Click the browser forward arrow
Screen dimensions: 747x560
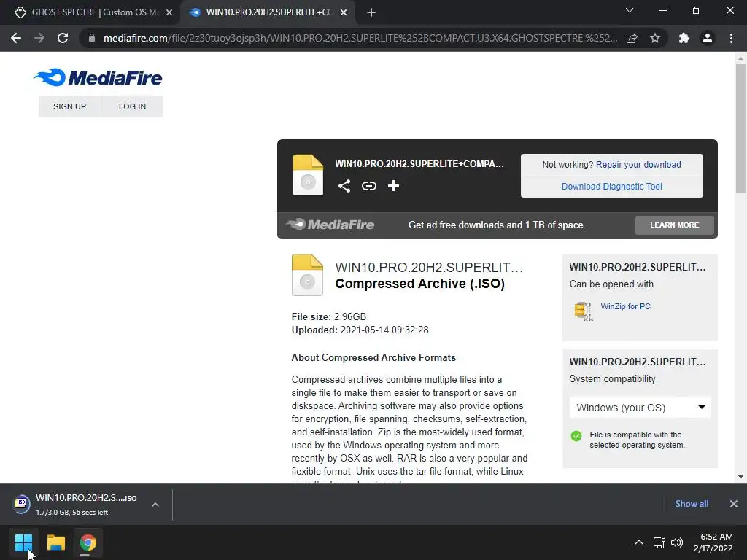click(x=39, y=38)
